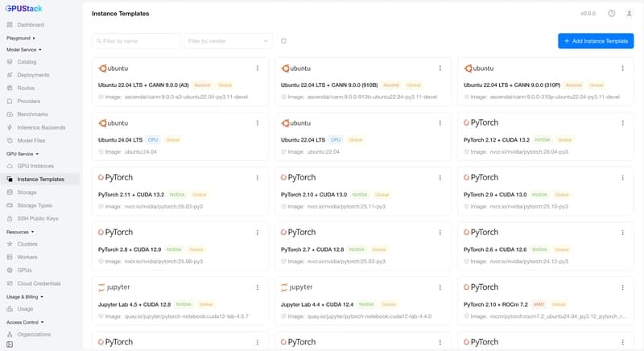Click the Instance Templates page heading
This screenshot has height=351, width=644.
[x=120, y=14]
